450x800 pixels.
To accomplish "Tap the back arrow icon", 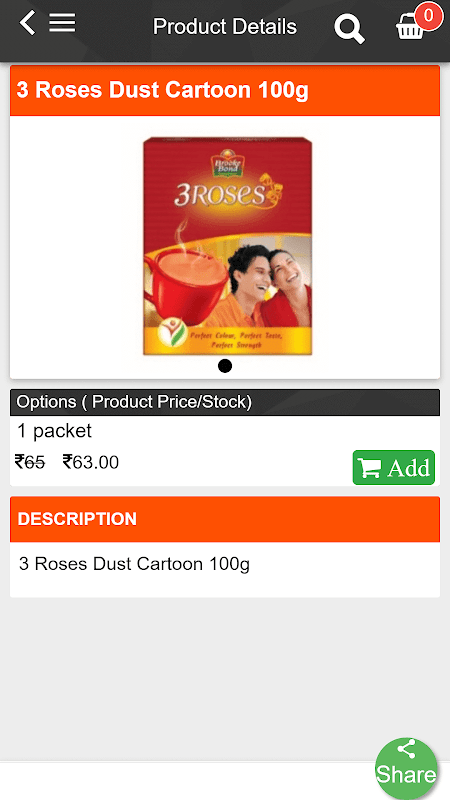I will pos(28,23).
